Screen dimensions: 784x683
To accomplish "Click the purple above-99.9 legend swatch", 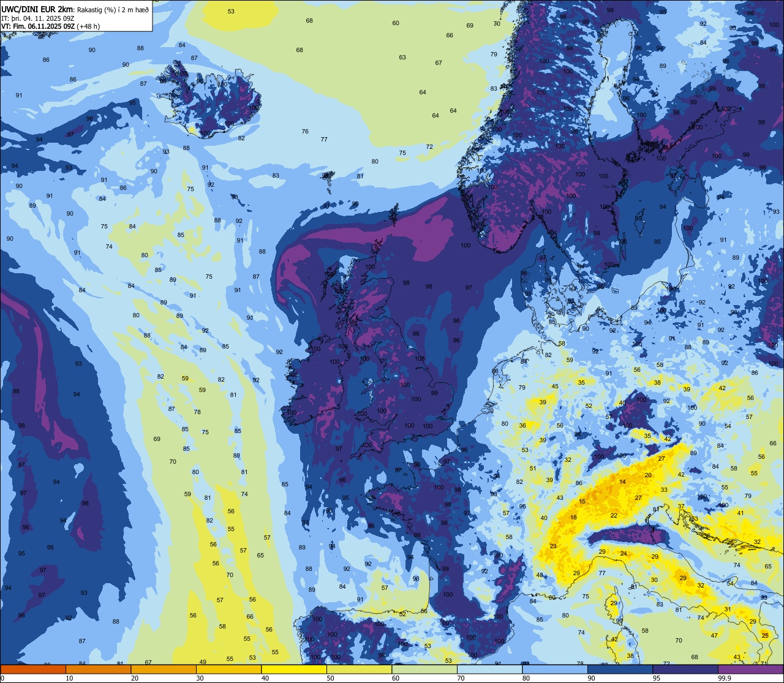I will pyautogui.click(x=750, y=670).
